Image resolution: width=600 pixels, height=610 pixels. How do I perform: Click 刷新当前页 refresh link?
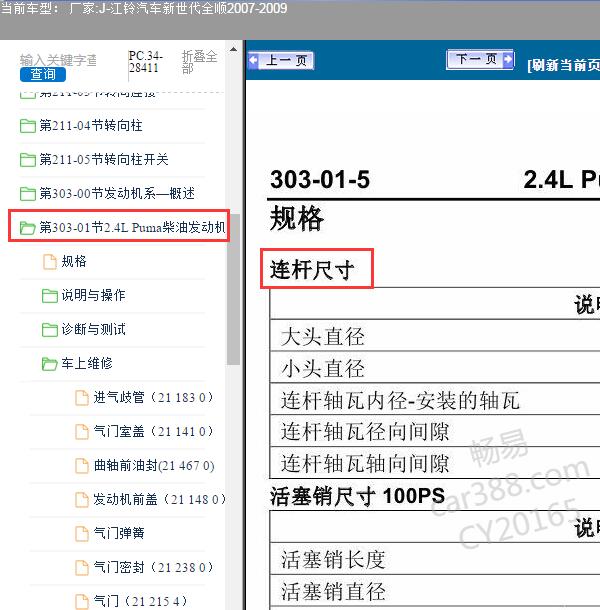point(563,65)
